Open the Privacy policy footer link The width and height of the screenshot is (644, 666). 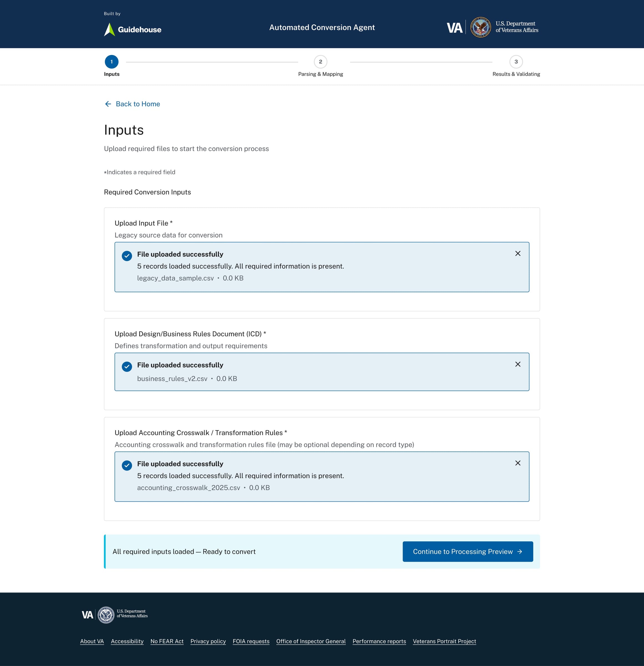click(x=208, y=641)
